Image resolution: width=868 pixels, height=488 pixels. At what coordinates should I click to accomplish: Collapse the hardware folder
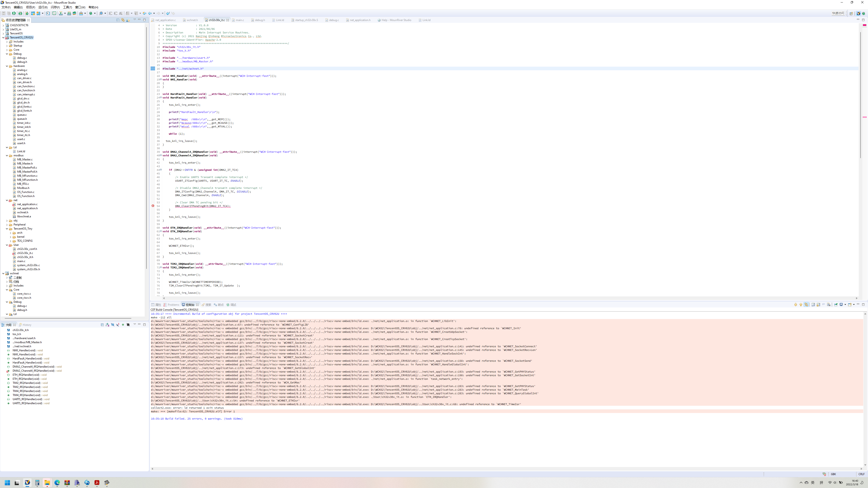(7, 66)
